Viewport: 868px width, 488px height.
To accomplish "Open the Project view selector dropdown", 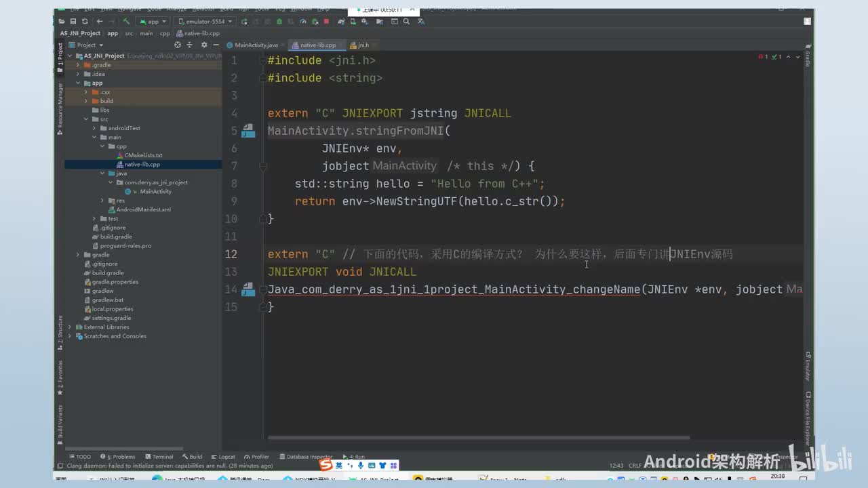I will click(86, 45).
